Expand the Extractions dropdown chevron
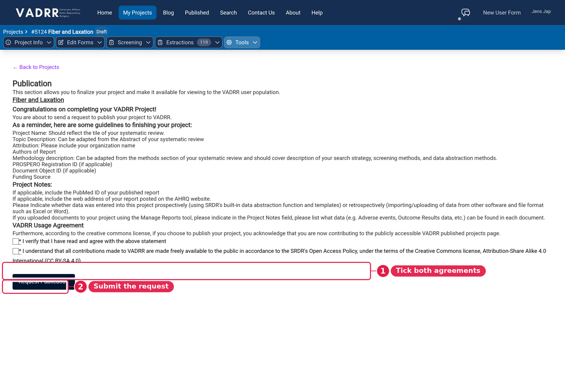The image size is (565, 392). point(217,42)
